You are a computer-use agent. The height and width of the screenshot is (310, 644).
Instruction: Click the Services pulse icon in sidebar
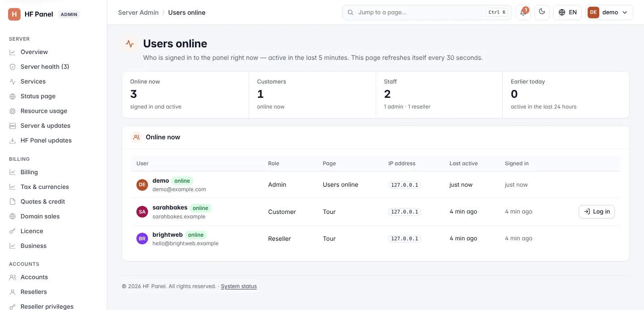tap(13, 82)
